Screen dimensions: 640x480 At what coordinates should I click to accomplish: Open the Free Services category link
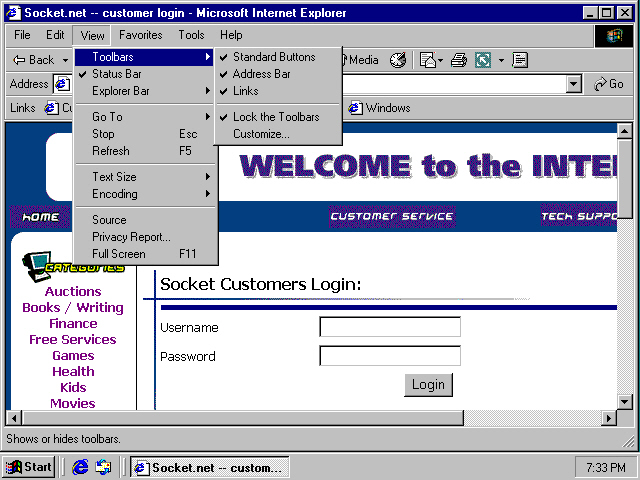pos(73,340)
